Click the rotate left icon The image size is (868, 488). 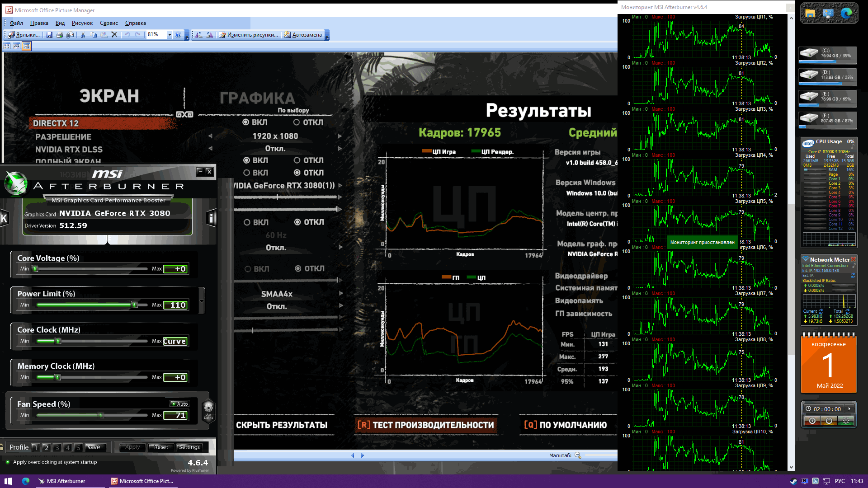199,35
